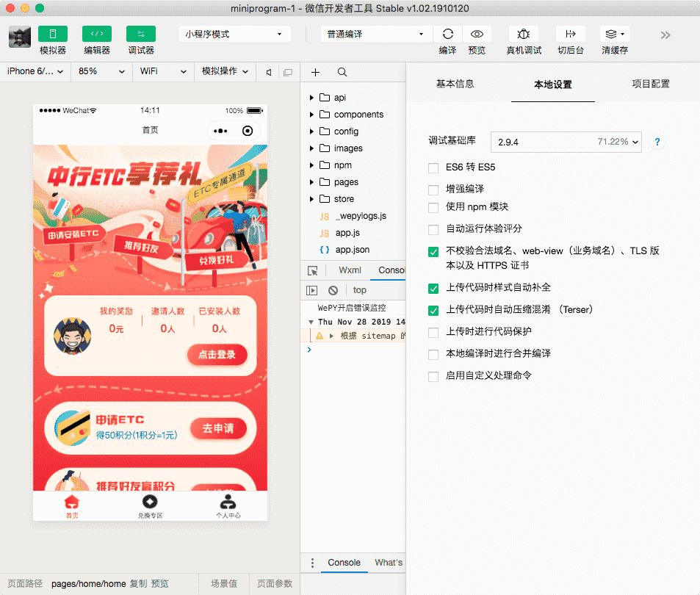Enable 本地编译时进行合并编译 checkbox
The image size is (700, 595).
point(433,354)
